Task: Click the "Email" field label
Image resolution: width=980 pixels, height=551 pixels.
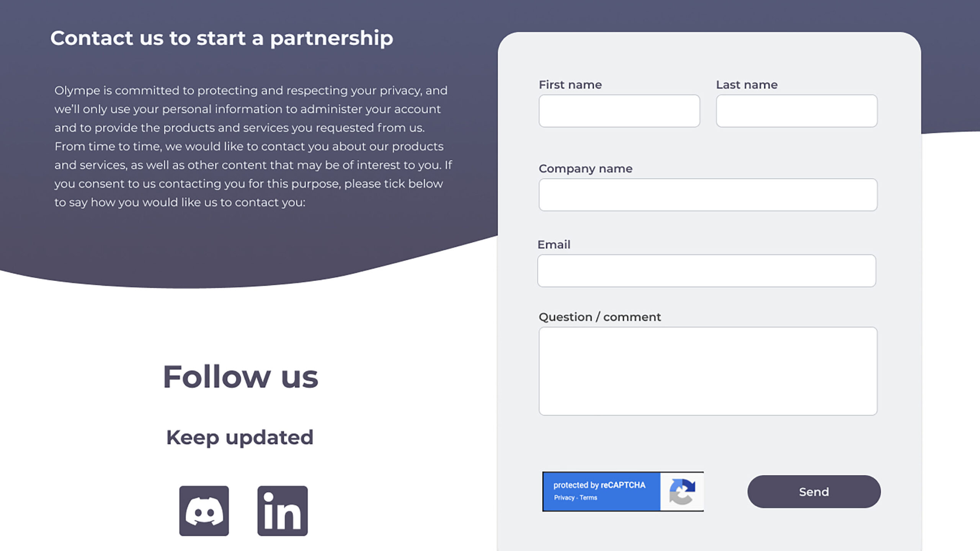Action: click(x=554, y=245)
